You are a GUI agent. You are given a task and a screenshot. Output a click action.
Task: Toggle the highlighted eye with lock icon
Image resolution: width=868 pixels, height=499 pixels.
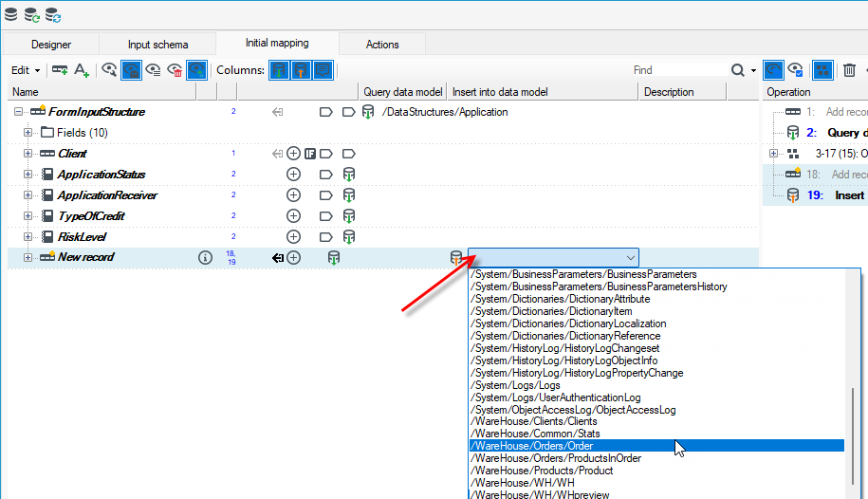point(131,70)
